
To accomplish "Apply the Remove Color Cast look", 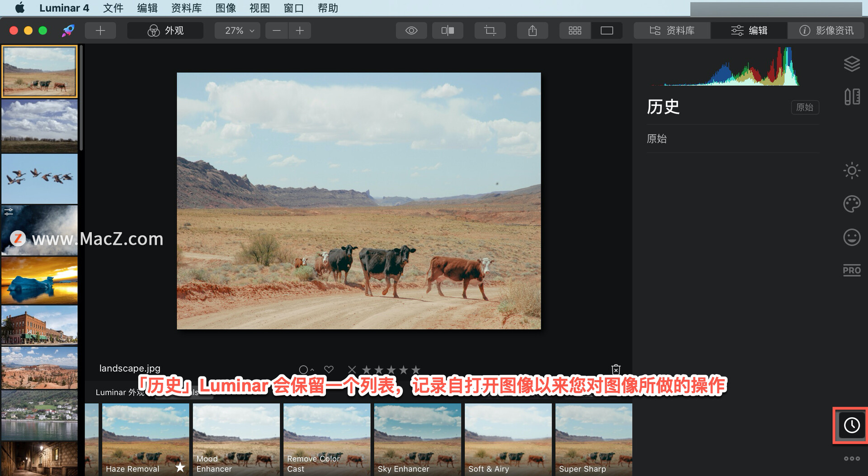I will (x=327, y=439).
